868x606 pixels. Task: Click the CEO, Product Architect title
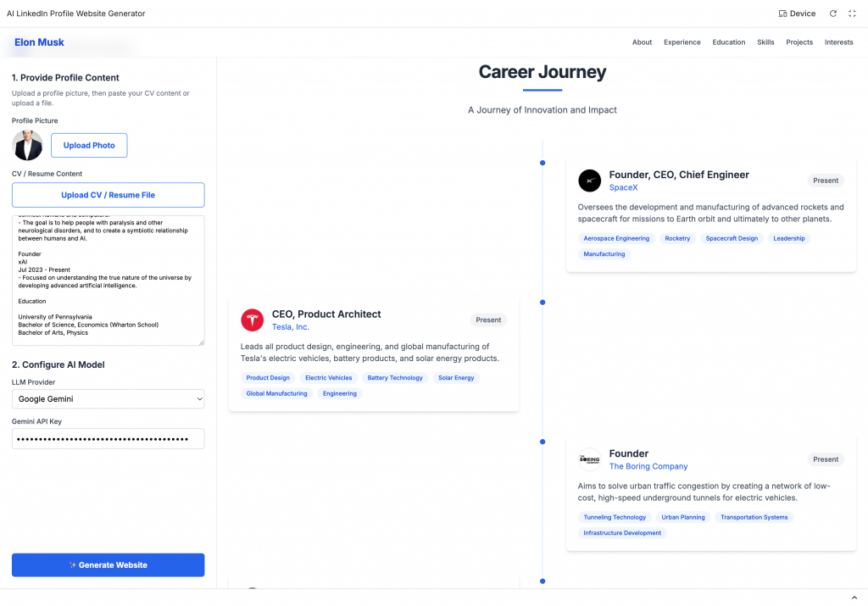point(326,314)
